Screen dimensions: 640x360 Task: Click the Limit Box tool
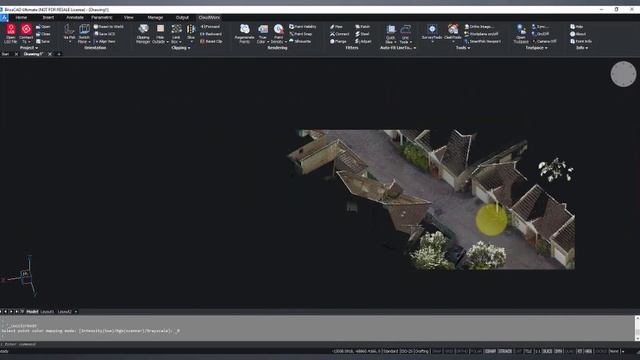click(x=176, y=33)
